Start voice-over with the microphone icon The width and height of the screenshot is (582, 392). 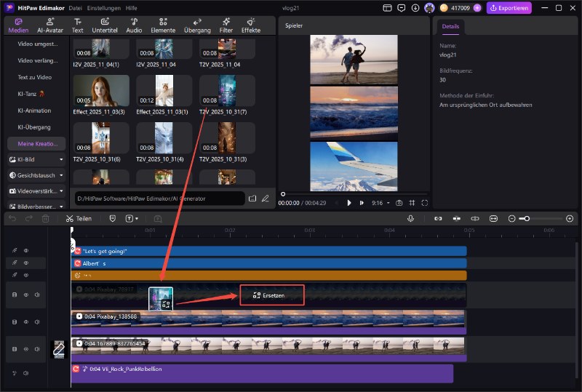point(411,218)
